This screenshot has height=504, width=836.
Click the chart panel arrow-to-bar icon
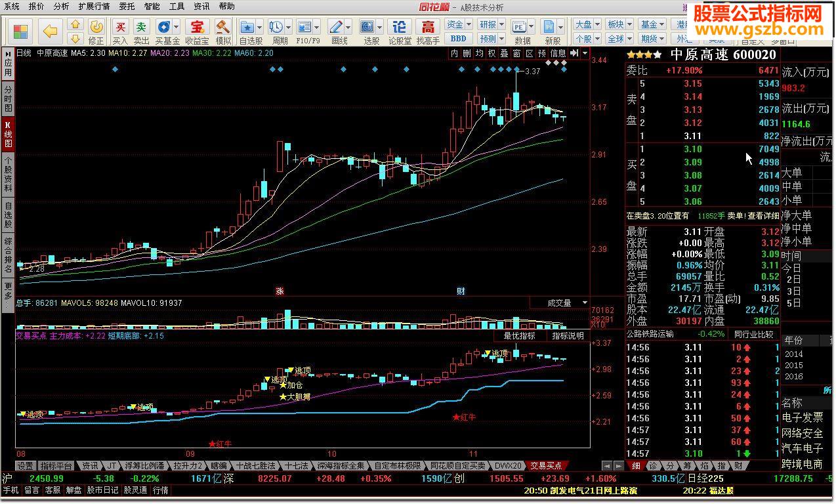coord(574,53)
